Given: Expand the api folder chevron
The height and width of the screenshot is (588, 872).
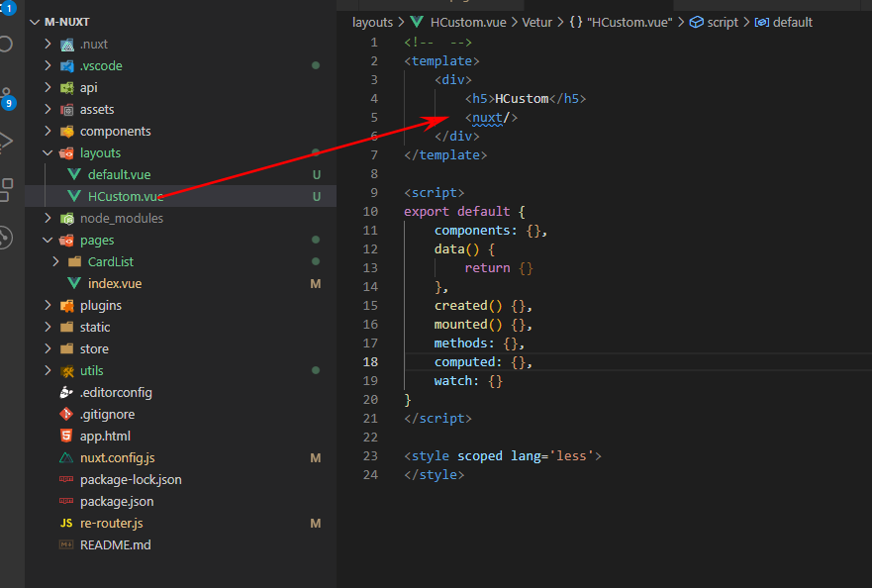Looking at the screenshot, I should click(x=48, y=87).
